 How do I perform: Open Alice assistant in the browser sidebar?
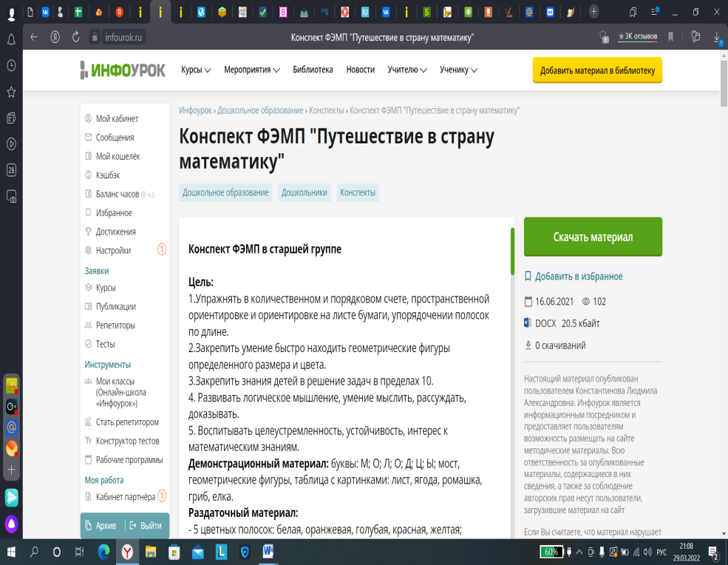click(x=11, y=524)
